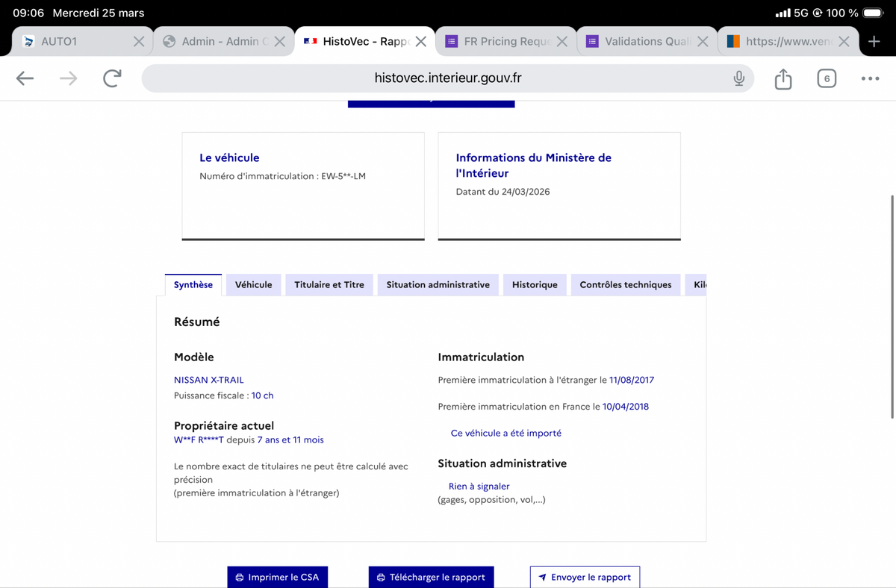The height and width of the screenshot is (588, 896).
Task: Close the FR Pricing Request tab
Action: click(x=561, y=42)
